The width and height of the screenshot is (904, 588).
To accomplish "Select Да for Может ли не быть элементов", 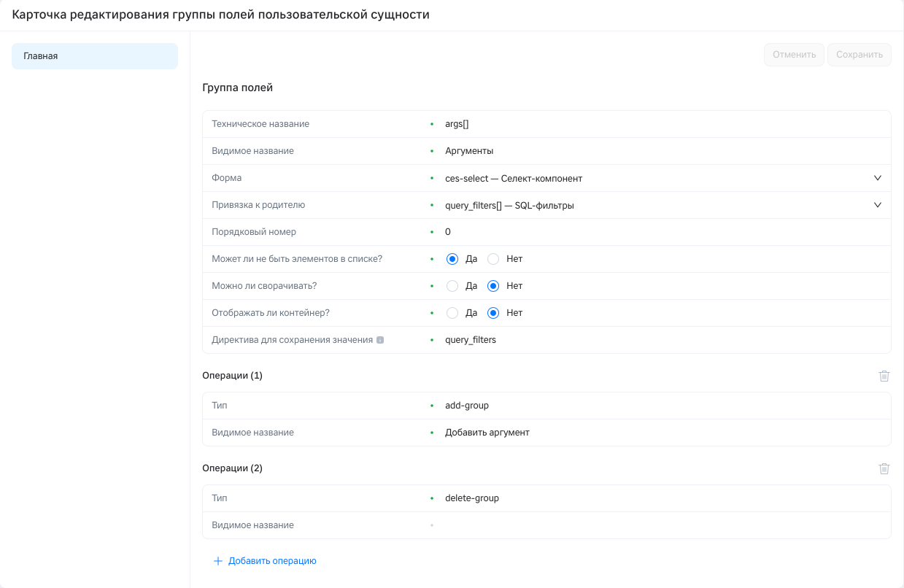I will point(452,259).
